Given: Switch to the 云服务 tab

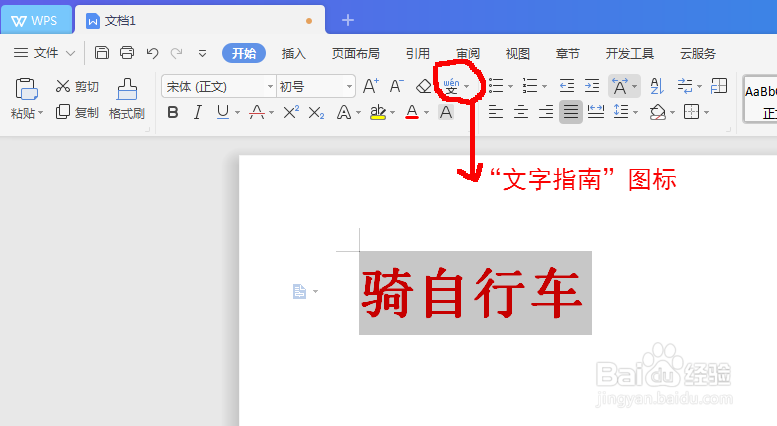Looking at the screenshot, I should coord(698,53).
